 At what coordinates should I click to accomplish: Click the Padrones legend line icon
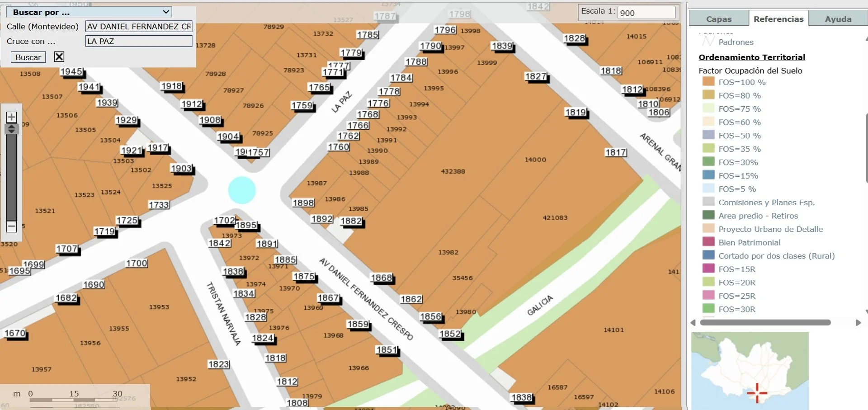point(708,42)
